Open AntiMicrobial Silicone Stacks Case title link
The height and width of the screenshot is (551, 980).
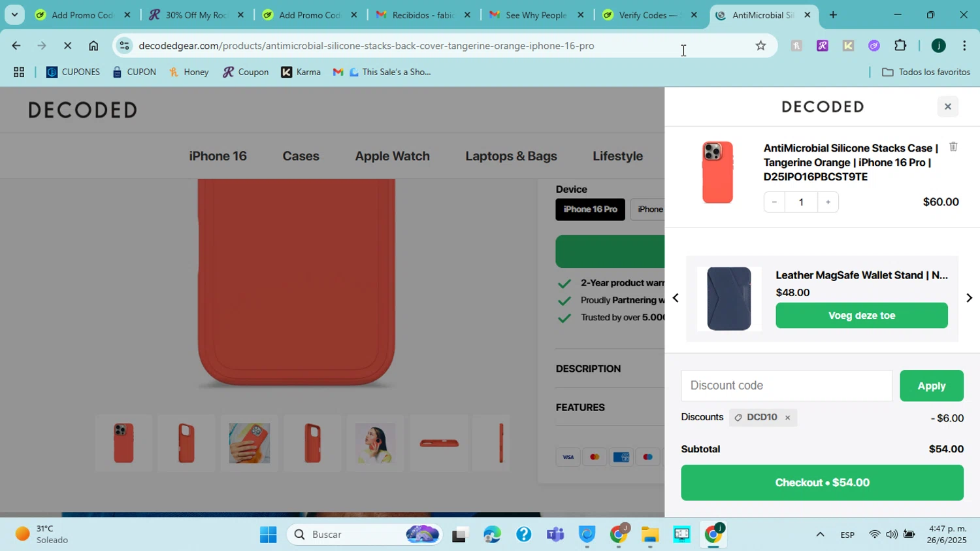coord(851,162)
